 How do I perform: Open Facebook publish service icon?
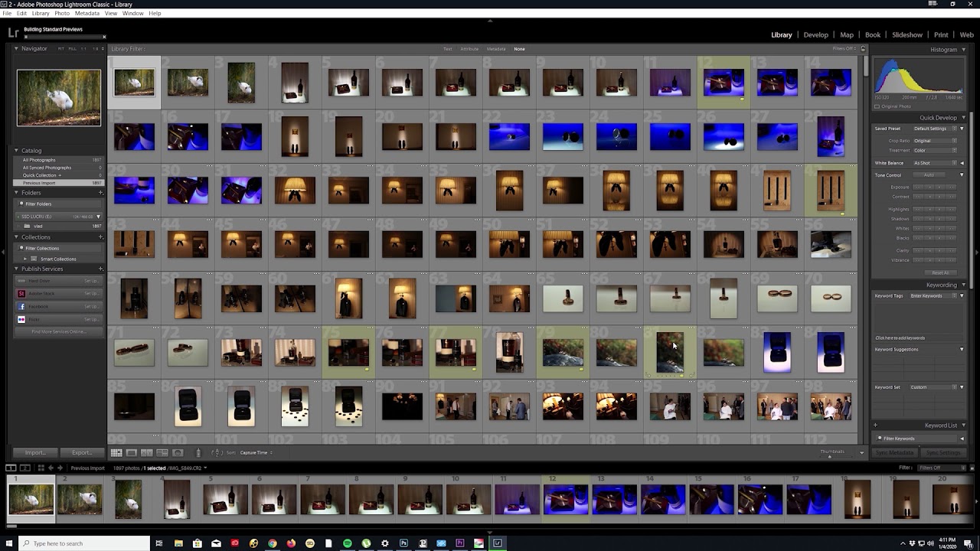(21, 306)
